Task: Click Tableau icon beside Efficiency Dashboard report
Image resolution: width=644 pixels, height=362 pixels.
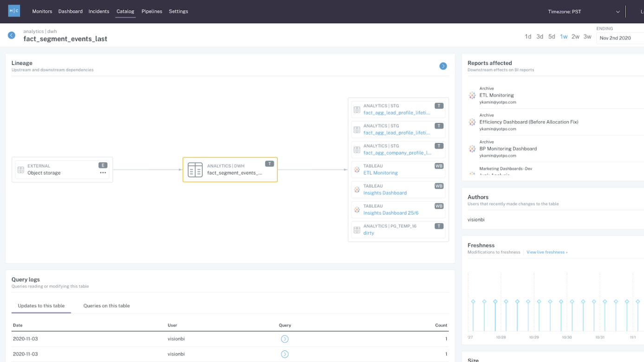Action: click(472, 122)
